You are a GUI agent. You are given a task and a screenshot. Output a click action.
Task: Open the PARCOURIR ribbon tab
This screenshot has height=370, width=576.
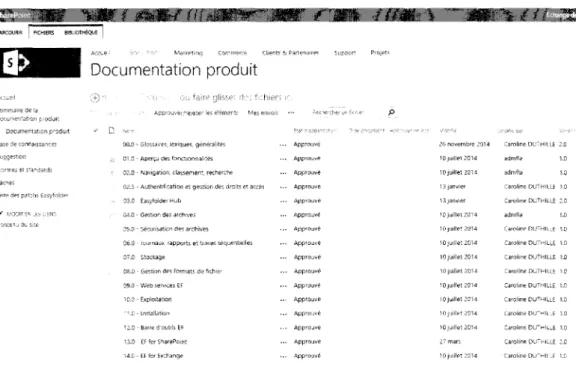click(x=11, y=32)
